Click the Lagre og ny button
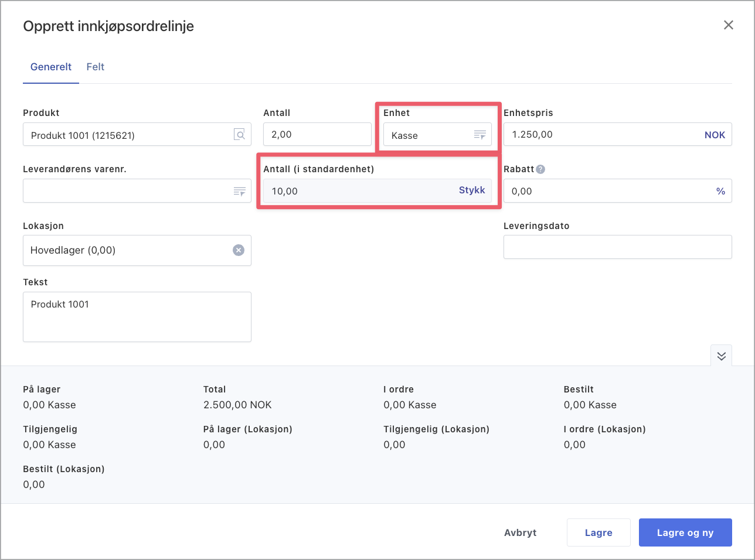The width and height of the screenshot is (755, 560). click(x=685, y=532)
